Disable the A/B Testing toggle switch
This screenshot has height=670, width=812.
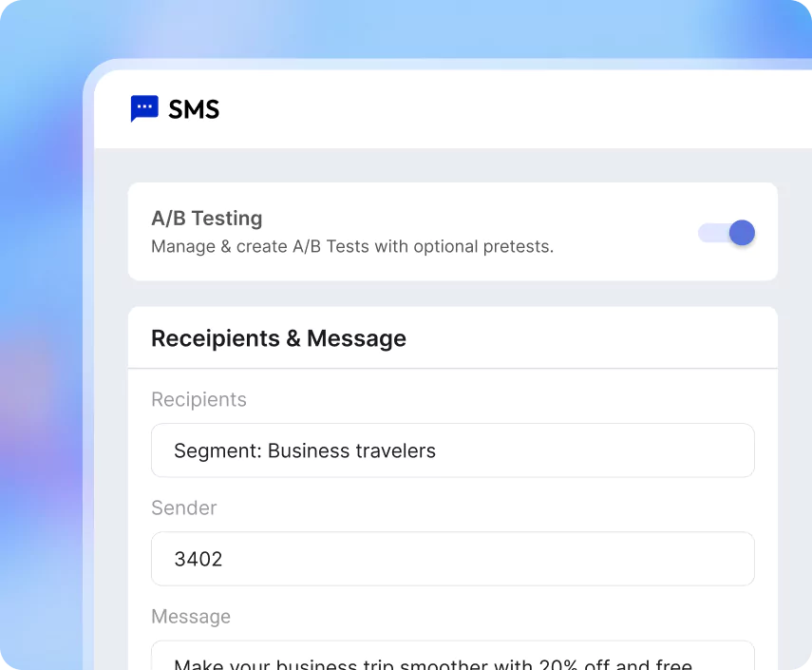727,233
